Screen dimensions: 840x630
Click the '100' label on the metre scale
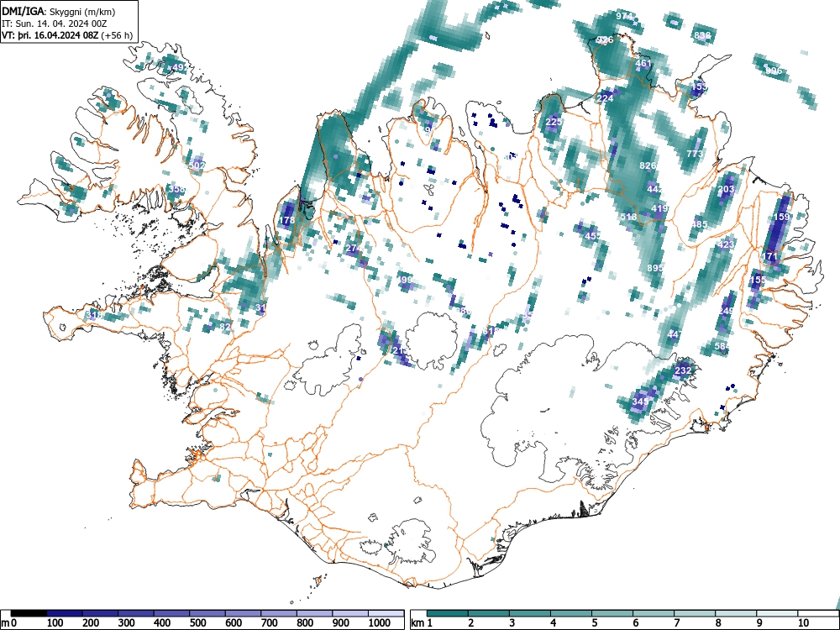[55, 623]
